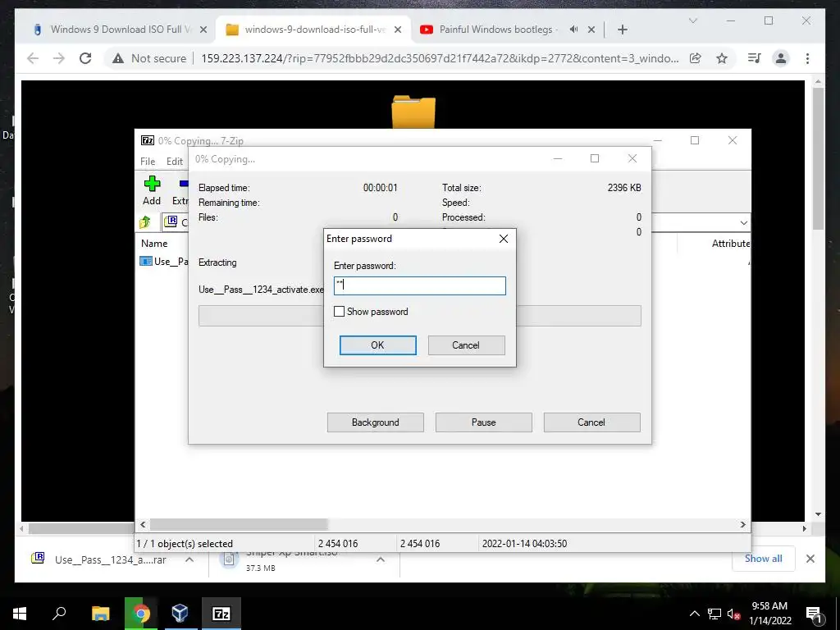Send extraction to Background
Viewport: 840px width, 630px height.
[376, 422]
